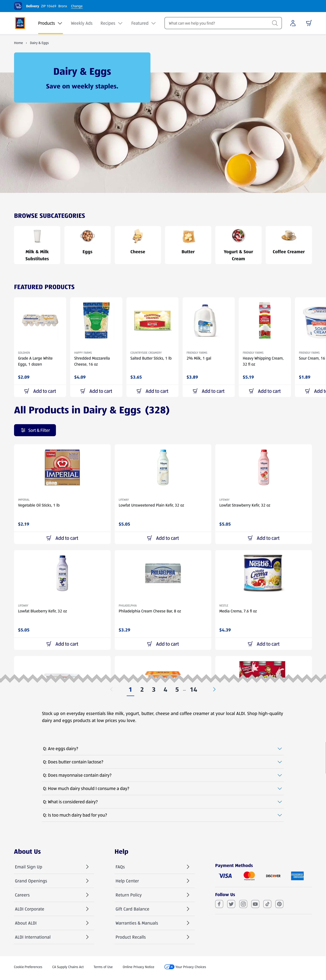Open the Recipes dropdown
The height and width of the screenshot is (980, 326).
pyautogui.click(x=111, y=23)
